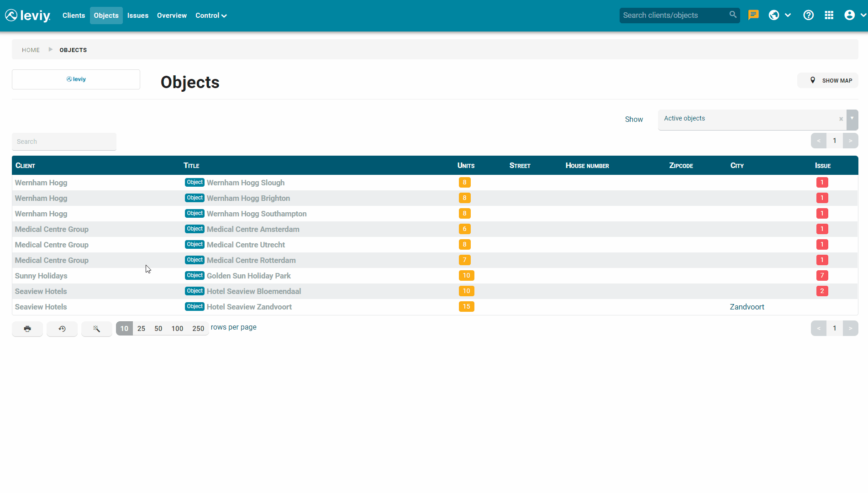Switch to the Clients tab
Viewport: 868px width, 493px height.
coord(74,15)
